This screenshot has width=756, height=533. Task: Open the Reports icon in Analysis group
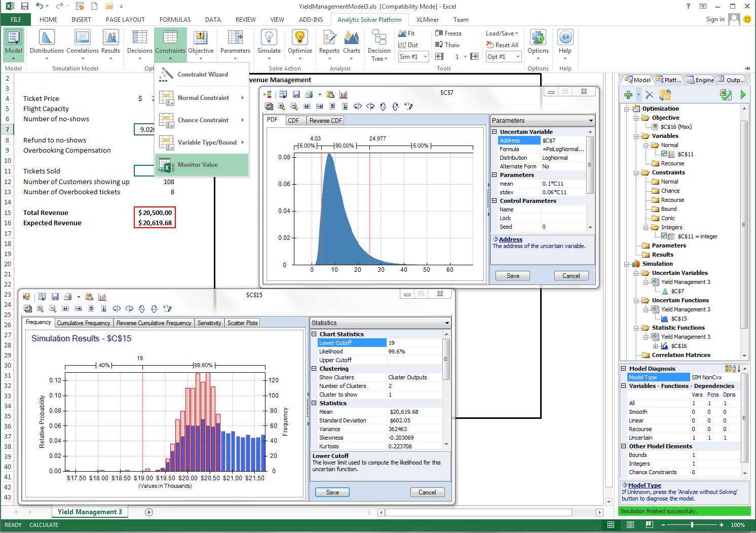pos(329,38)
